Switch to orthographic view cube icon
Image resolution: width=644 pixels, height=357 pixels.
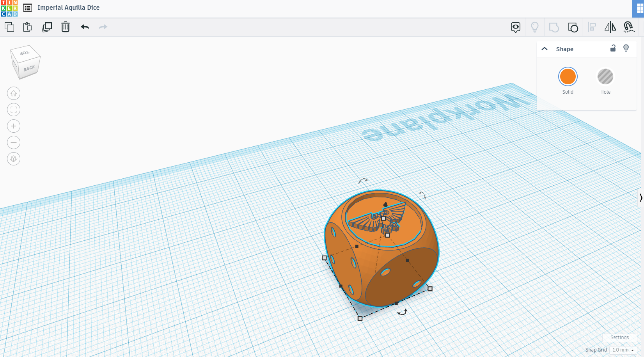[x=14, y=159]
